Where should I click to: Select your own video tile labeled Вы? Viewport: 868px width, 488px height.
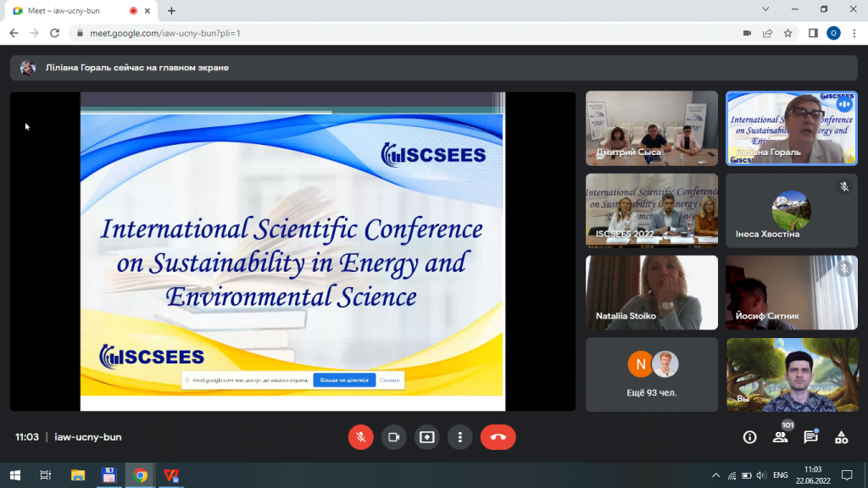792,374
